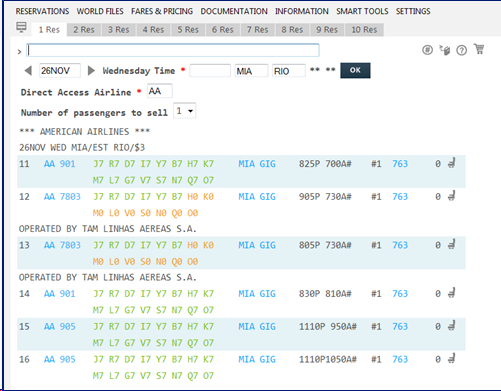Open flight AA 901 on line 14
Viewport: 501px width, 391px height.
pos(60,294)
